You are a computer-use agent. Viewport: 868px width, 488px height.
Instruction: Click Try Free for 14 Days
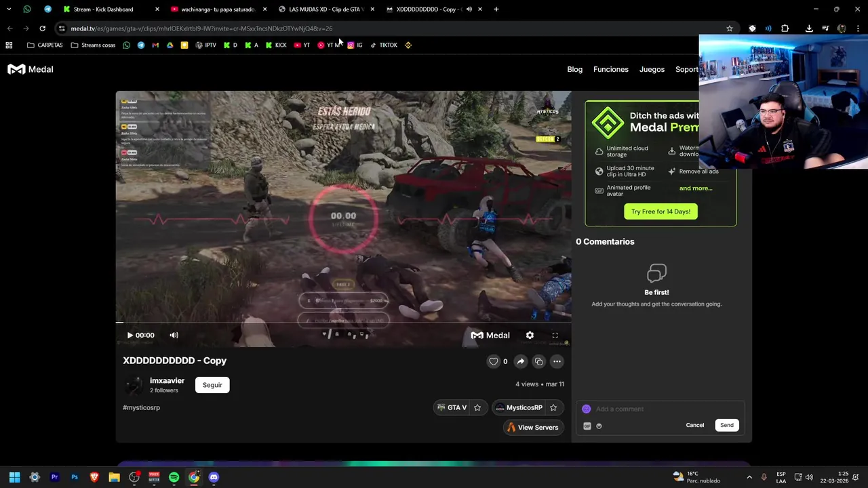(x=660, y=211)
